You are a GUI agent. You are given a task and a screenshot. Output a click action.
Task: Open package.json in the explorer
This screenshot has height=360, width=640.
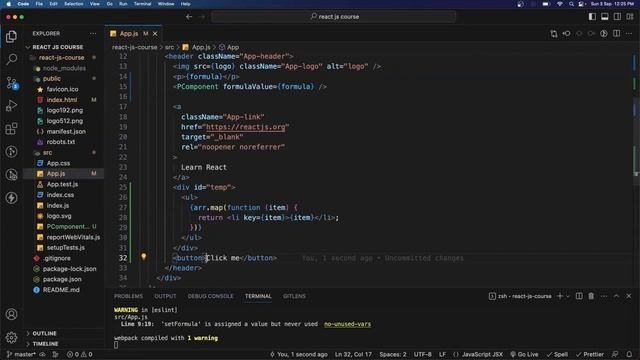coord(62,279)
